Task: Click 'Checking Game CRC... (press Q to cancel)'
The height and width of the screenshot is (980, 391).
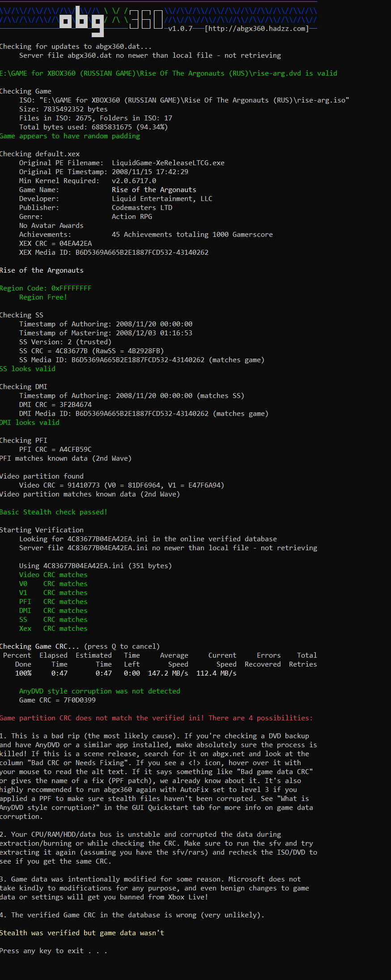Action: 80,646
